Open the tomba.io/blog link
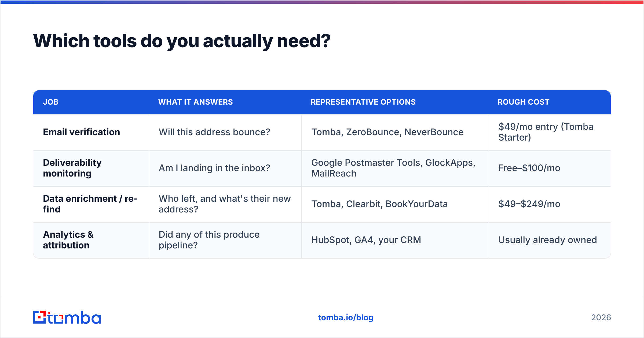This screenshot has height=338, width=644. [x=346, y=318]
